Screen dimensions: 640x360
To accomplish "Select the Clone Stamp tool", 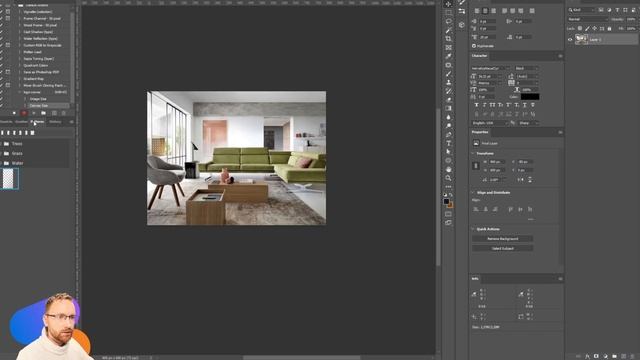I will tap(448, 82).
